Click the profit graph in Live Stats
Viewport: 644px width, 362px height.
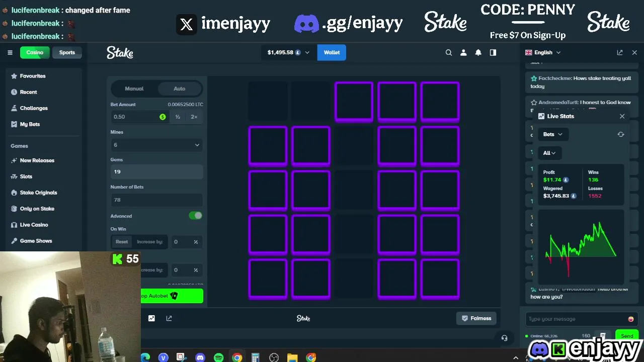point(581,248)
